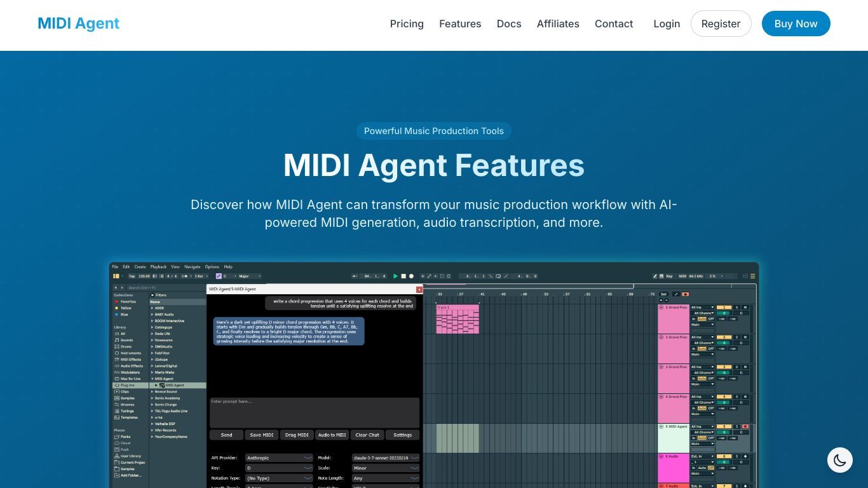
Task: Open the Affiliates page
Action: click(x=558, y=24)
